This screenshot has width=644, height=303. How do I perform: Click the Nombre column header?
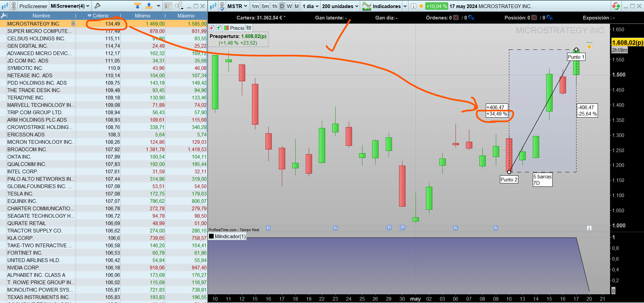(41, 16)
